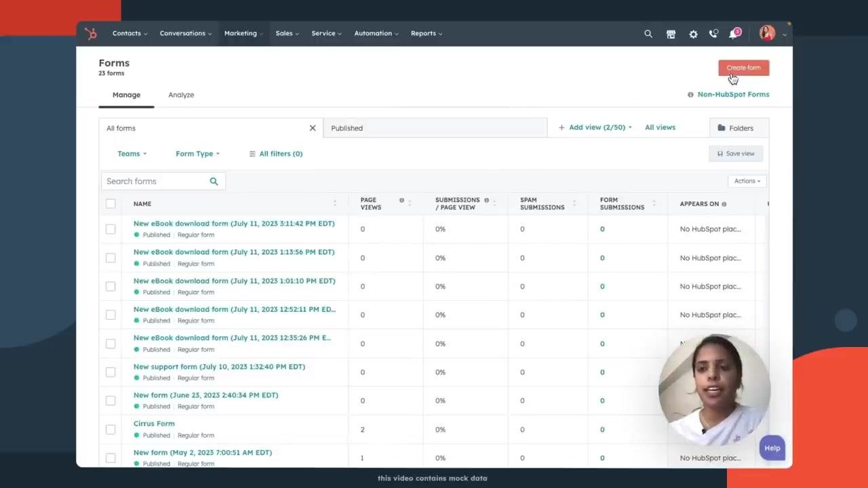
Task: Open All filters (0) panel
Action: pyautogui.click(x=276, y=154)
